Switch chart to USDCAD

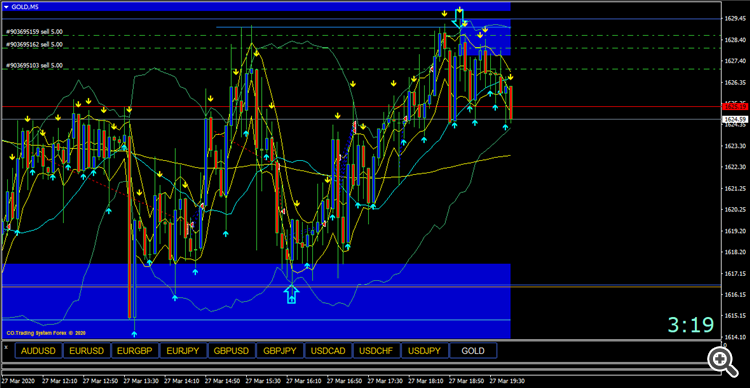tap(328, 351)
